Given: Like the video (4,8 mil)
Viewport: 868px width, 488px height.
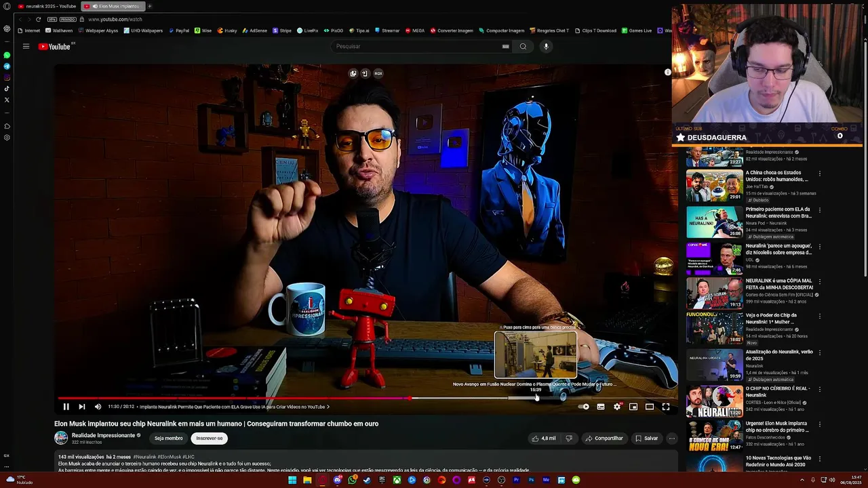Looking at the screenshot, I should pos(544,439).
